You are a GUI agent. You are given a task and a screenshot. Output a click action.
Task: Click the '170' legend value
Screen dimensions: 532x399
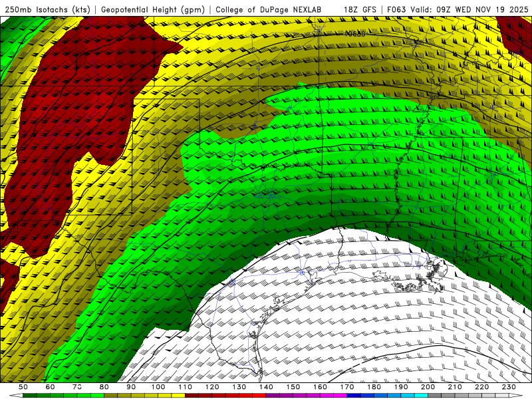coord(347,387)
